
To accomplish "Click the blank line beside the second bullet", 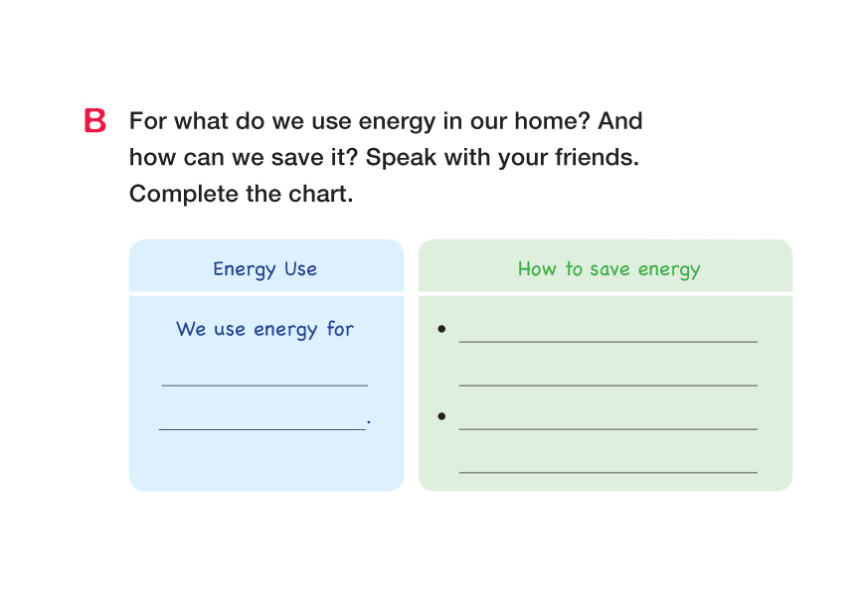I will pos(608,426).
